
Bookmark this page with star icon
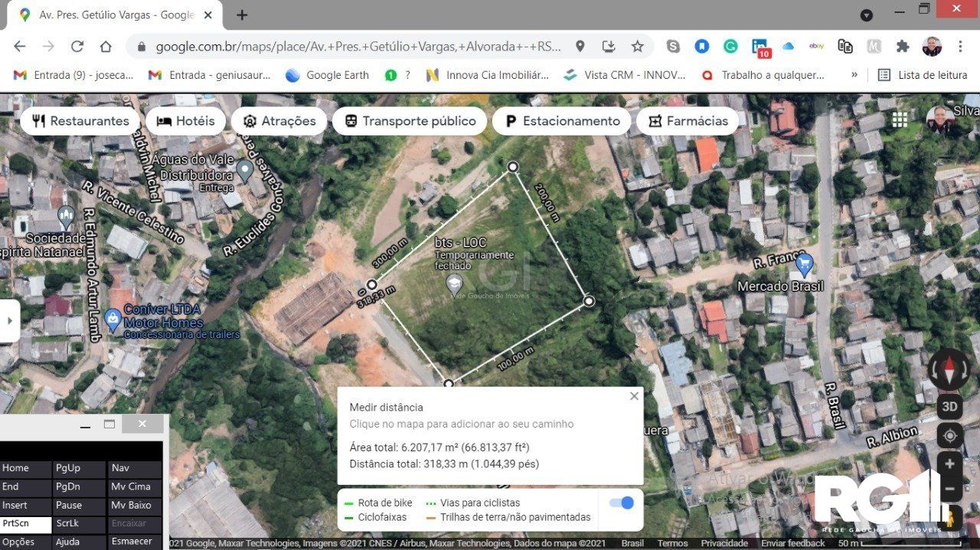[x=637, y=47]
